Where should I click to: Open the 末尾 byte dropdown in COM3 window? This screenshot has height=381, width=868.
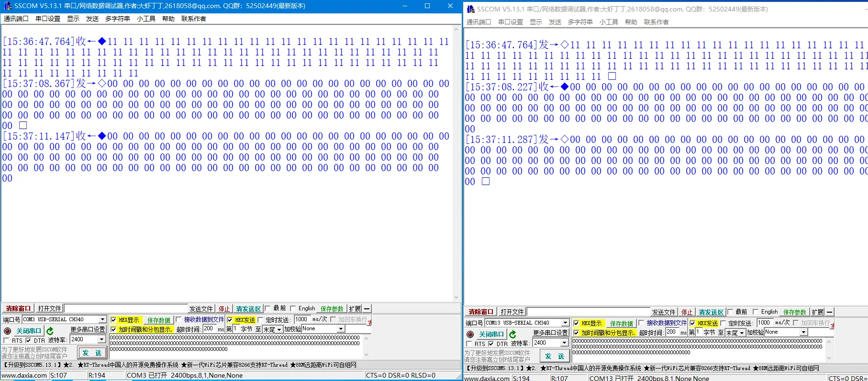[x=279, y=329]
